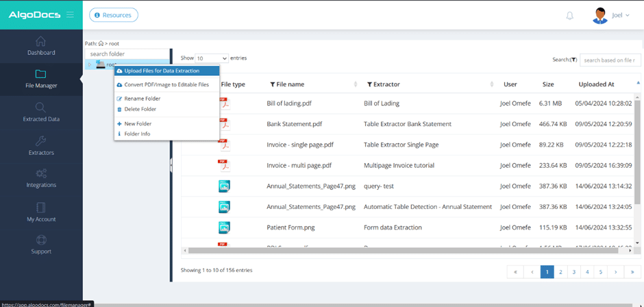Open Support in sidebar

(41, 245)
